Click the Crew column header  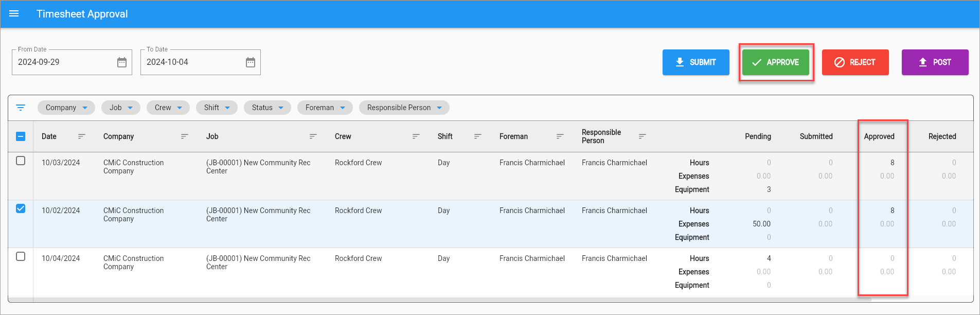point(343,136)
